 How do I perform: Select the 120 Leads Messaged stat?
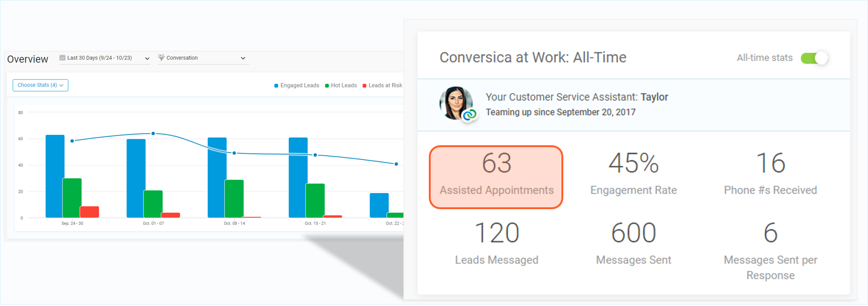(x=497, y=243)
